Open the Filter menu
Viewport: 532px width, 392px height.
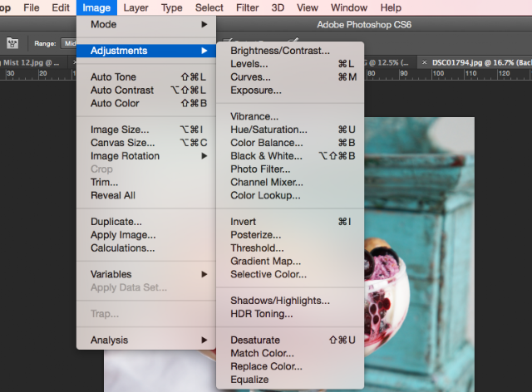click(x=248, y=7)
